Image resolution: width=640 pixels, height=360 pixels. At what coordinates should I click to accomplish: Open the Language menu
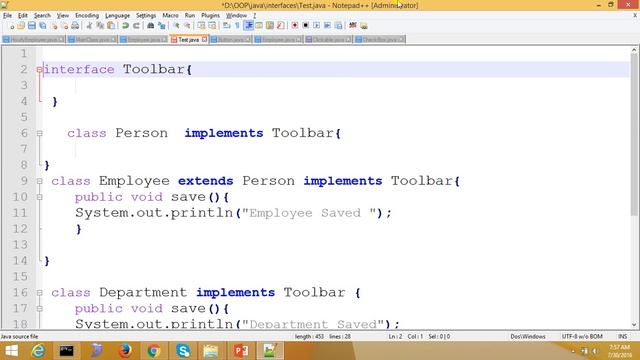tap(117, 16)
